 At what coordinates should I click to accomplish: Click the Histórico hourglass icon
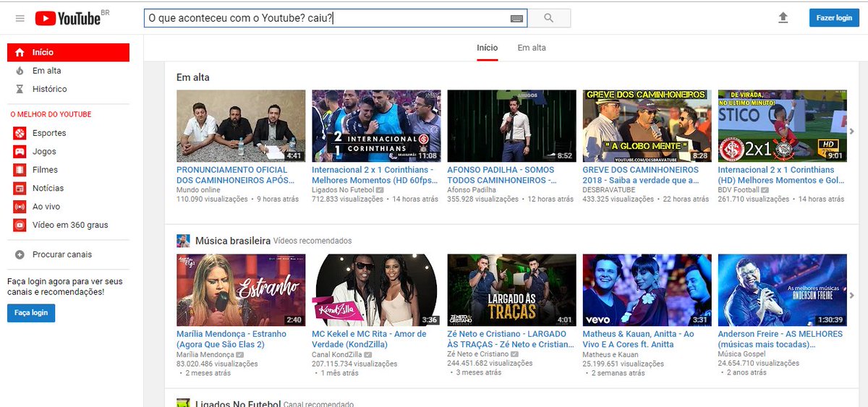pyautogui.click(x=20, y=89)
